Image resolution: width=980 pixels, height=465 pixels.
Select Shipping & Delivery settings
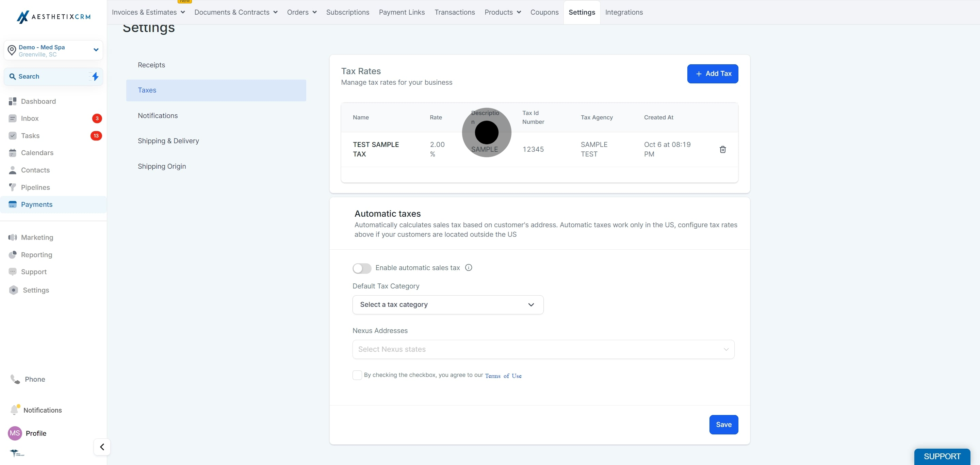pyautogui.click(x=168, y=141)
